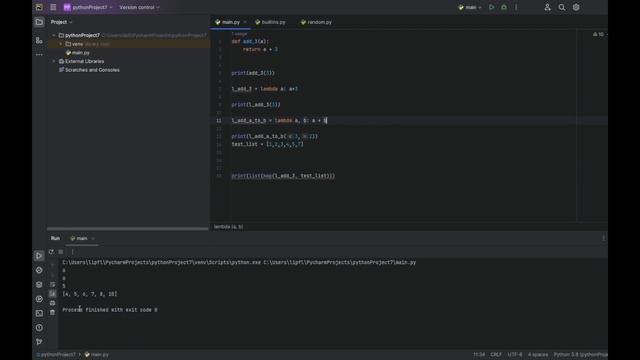Print the console output printer icon

coord(52,303)
